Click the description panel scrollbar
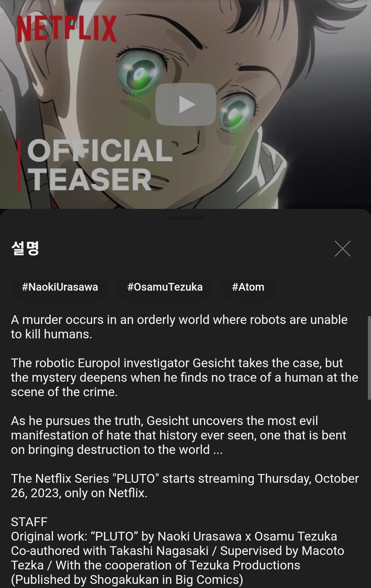371x588 pixels. coord(369,357)
